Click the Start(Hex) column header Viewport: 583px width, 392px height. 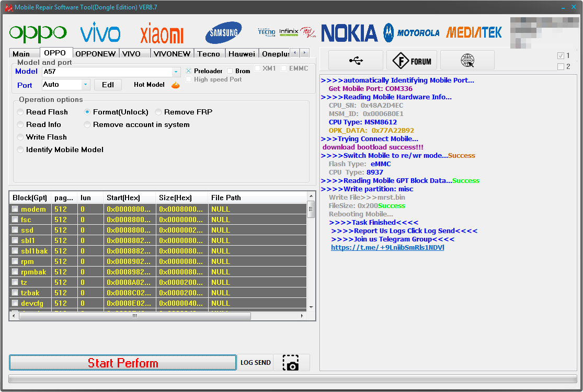click(x=129, y=198)
